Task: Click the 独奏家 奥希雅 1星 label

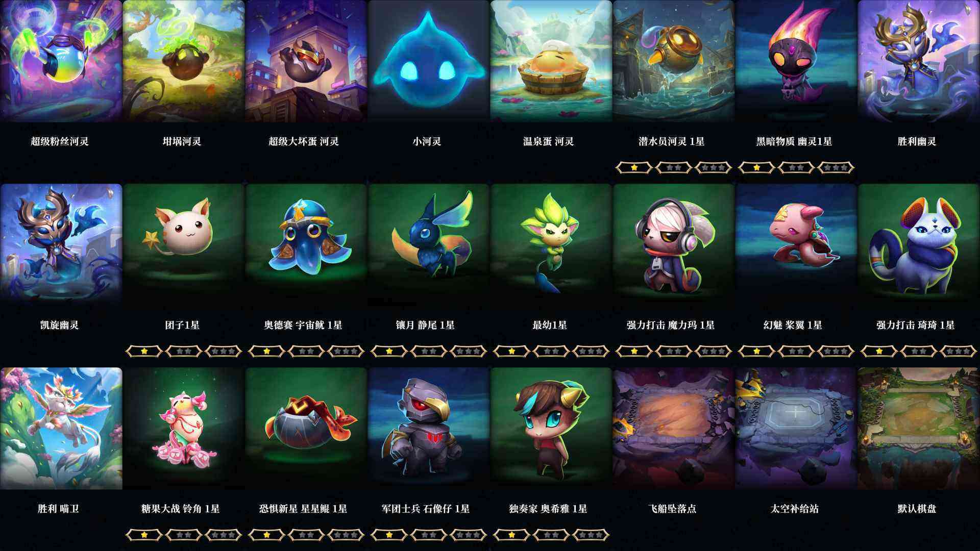Action: tap(548, 509)
